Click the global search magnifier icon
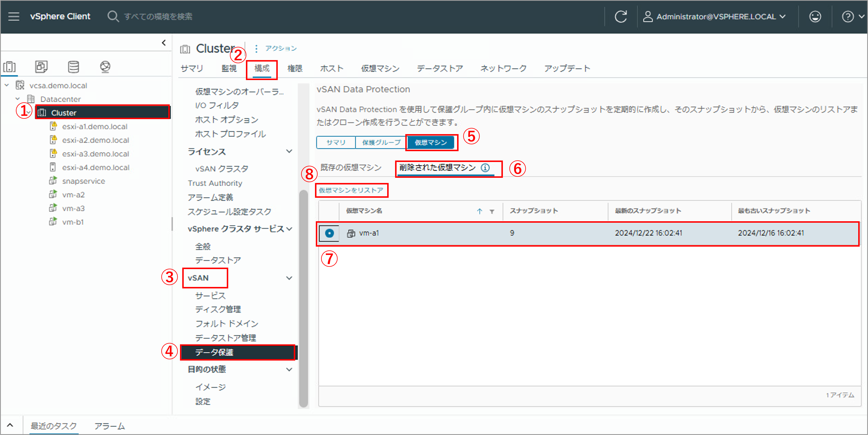This screenshot has width=868, height=435. tap(113, 16)
